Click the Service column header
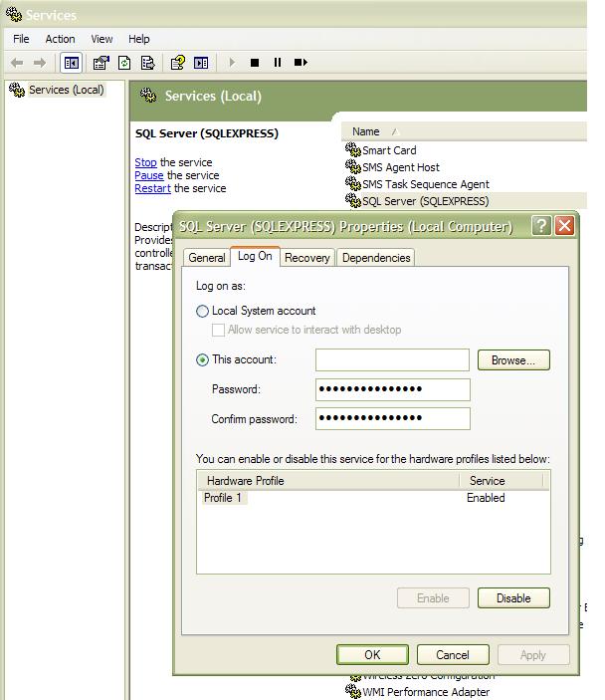 pyautogui.click(x=502, y=480)
